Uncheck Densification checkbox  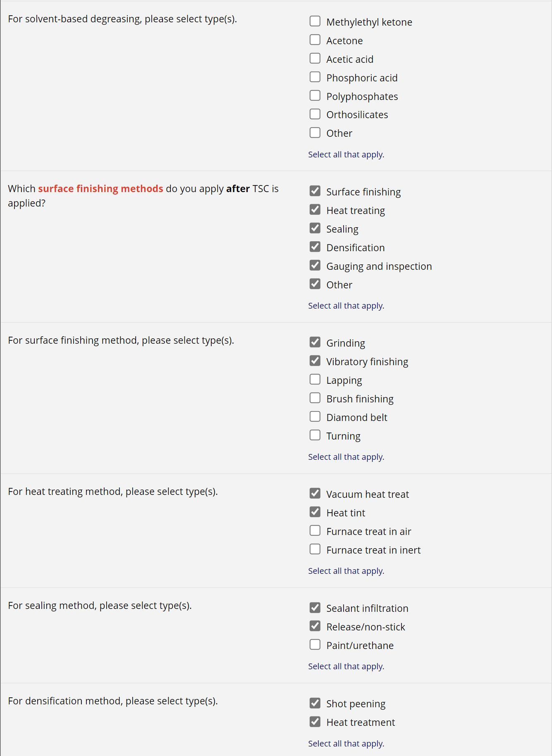(315, 247)
